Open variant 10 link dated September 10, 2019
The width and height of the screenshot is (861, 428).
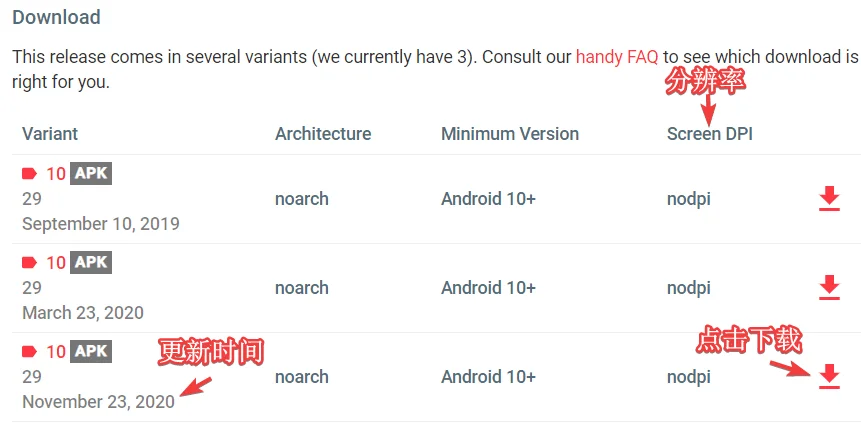[56, 174]
